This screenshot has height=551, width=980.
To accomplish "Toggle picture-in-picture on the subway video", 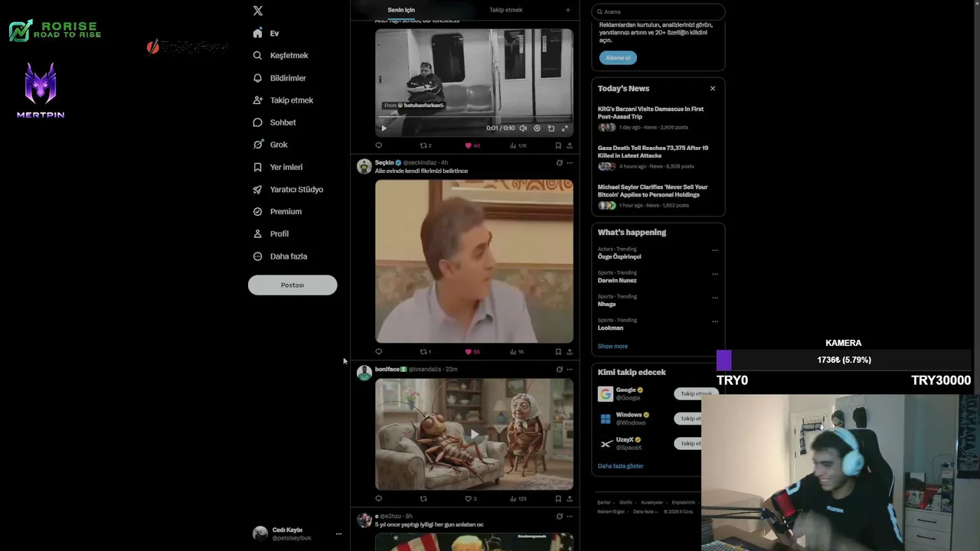I will [x=551, y=129].
